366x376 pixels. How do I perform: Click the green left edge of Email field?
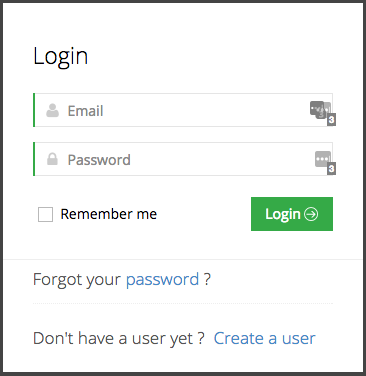[x=34, y=110]
